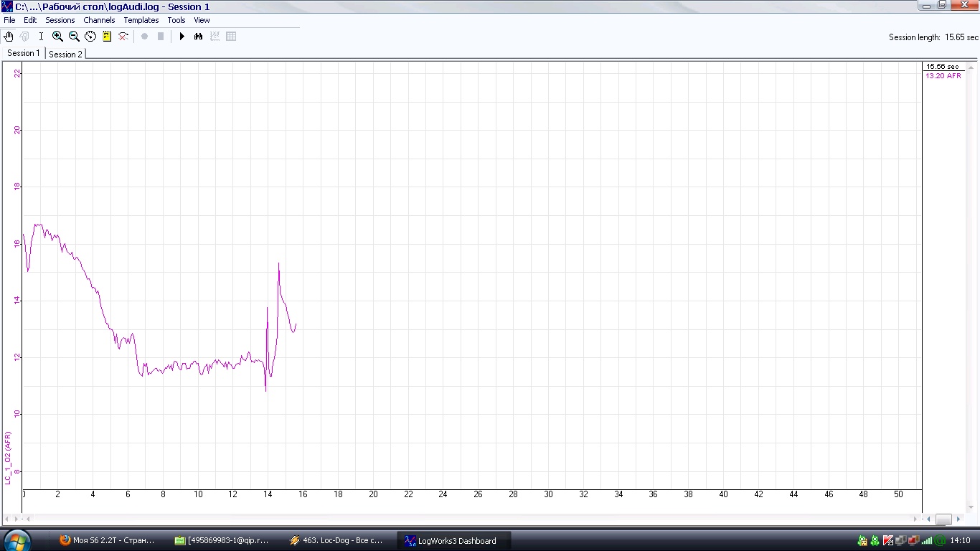The width and height of the screenshot is (980, 551).
Task: Switch to the Session 2 tab
Action: point(65,54)
